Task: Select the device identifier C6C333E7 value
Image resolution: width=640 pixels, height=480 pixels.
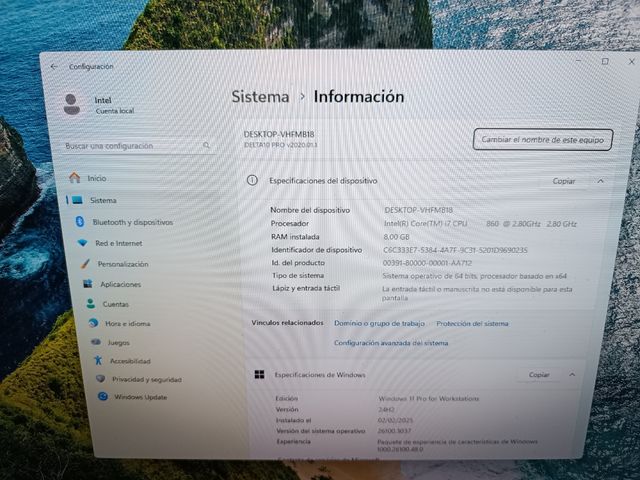Action: point(455,250)
